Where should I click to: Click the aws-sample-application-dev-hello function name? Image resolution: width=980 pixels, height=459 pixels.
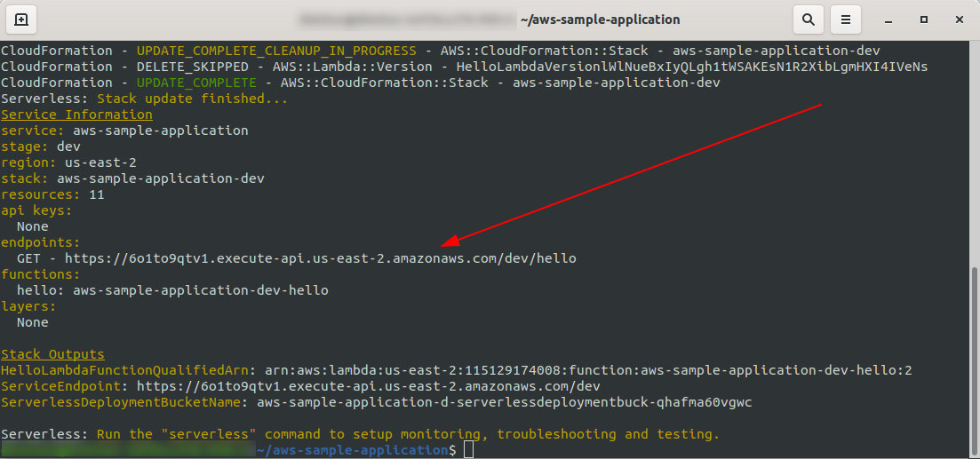200,290
